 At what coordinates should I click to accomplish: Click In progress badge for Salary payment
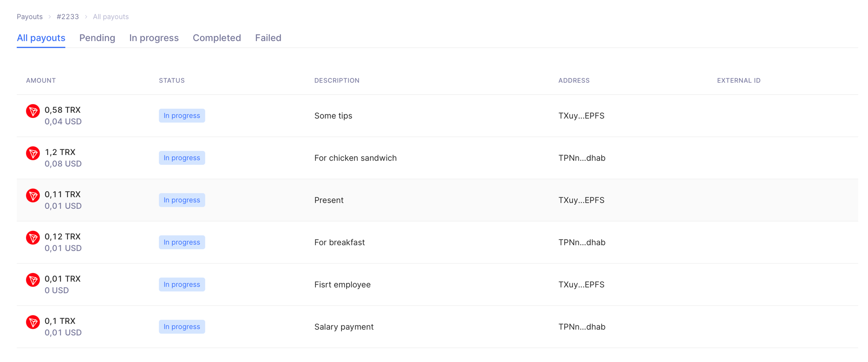pyautogui.click(x=182, y=327)
